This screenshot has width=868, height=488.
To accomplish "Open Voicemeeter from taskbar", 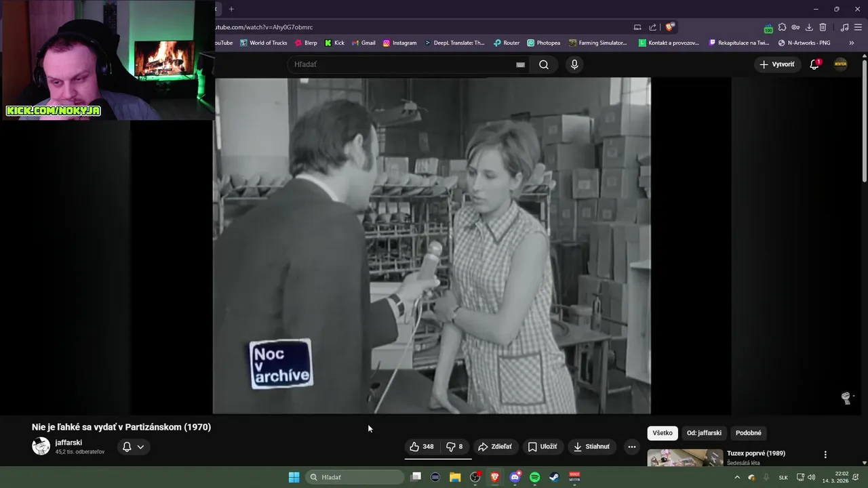I will click(x=574, y=477).
